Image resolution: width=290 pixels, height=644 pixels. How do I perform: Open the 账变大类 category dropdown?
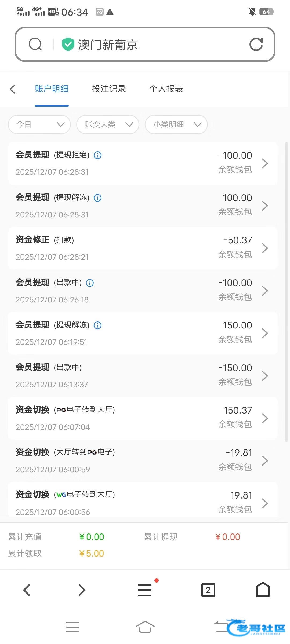(108, 125)
